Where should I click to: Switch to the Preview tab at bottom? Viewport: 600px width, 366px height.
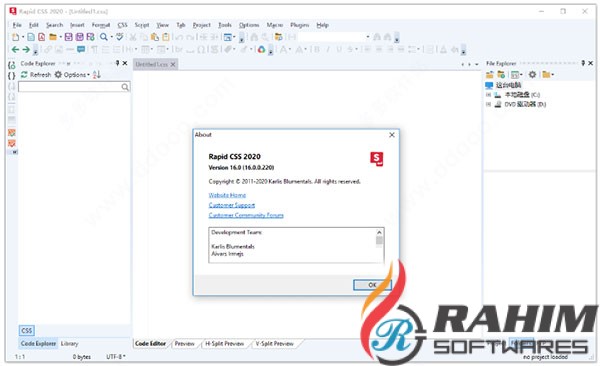click(x=184, y=344)
